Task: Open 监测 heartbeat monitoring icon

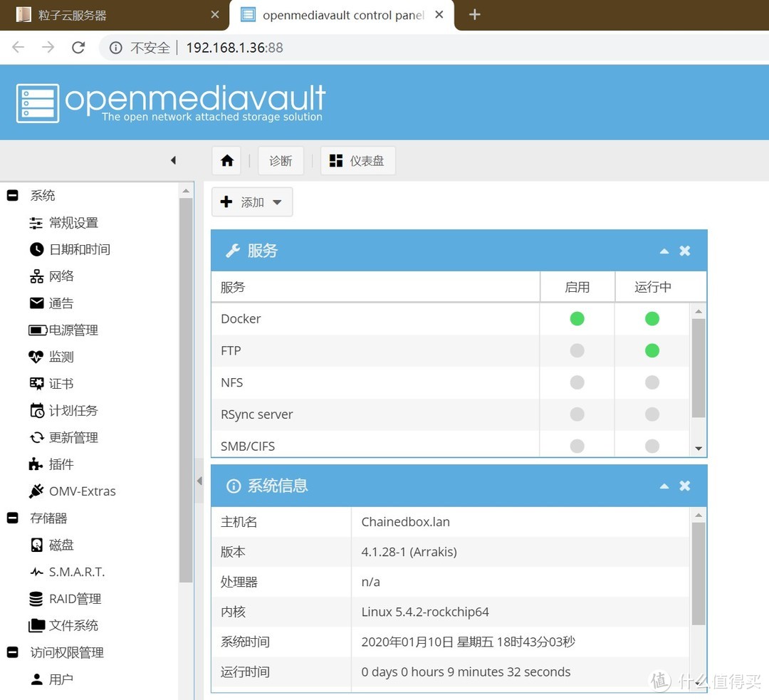Action: point(36,357)
